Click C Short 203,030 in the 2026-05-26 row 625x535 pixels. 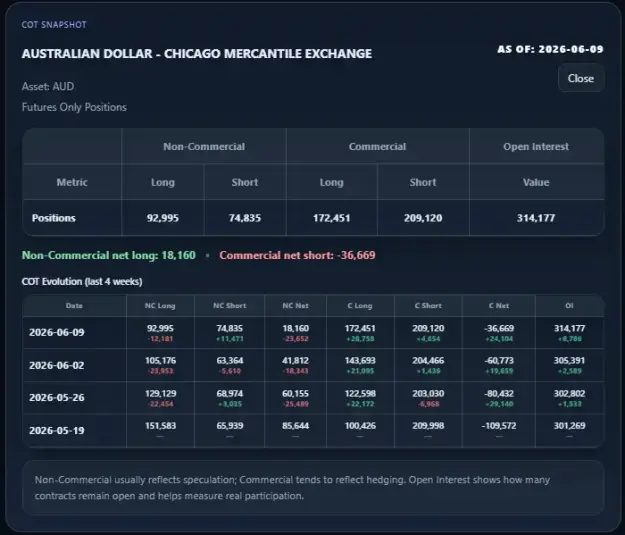(x=428, y=393)
